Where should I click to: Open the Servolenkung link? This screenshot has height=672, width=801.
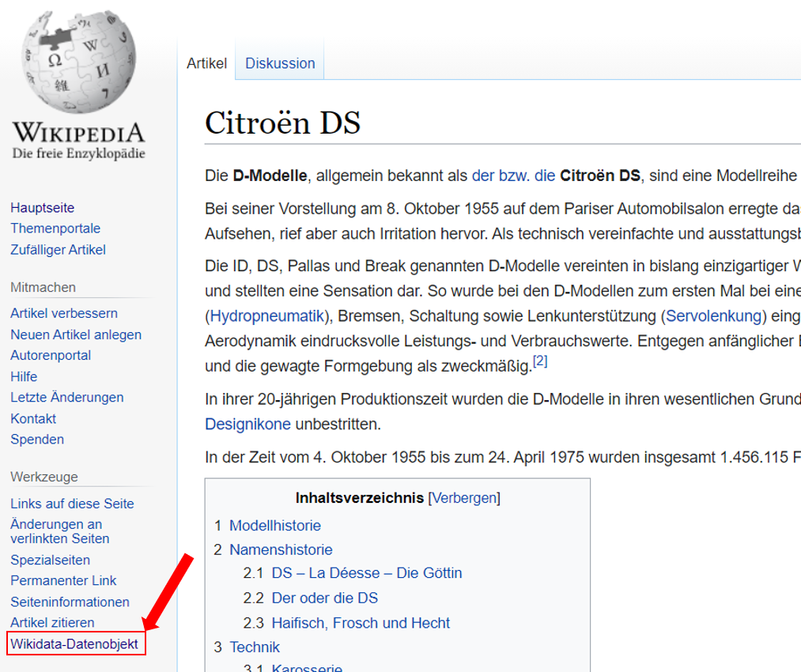click(714, 316)
